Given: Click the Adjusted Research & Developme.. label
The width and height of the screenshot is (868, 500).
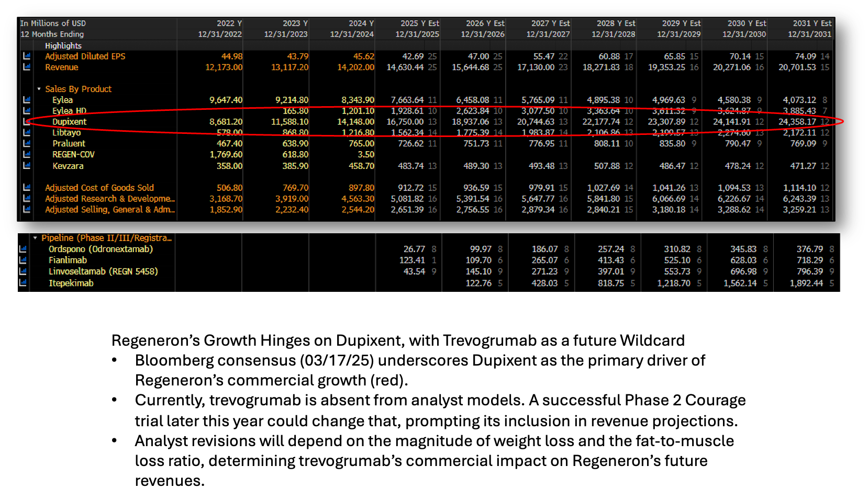Looking at the screenshot, I should 110,198.
